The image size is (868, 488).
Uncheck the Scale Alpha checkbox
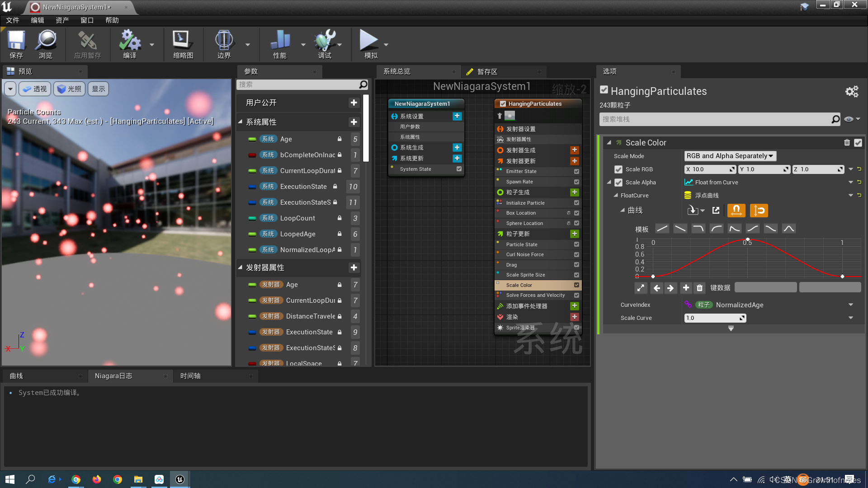(618, 182)
